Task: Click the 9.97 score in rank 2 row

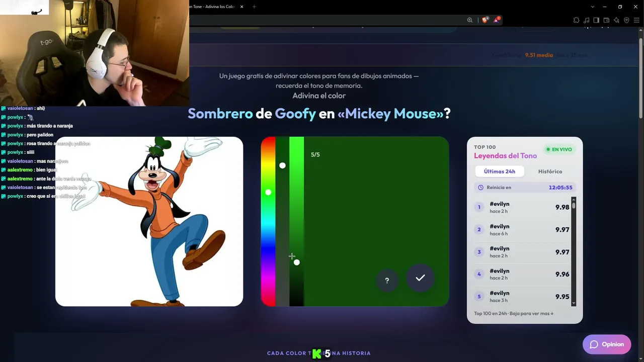Action: (x=562, y=230)
